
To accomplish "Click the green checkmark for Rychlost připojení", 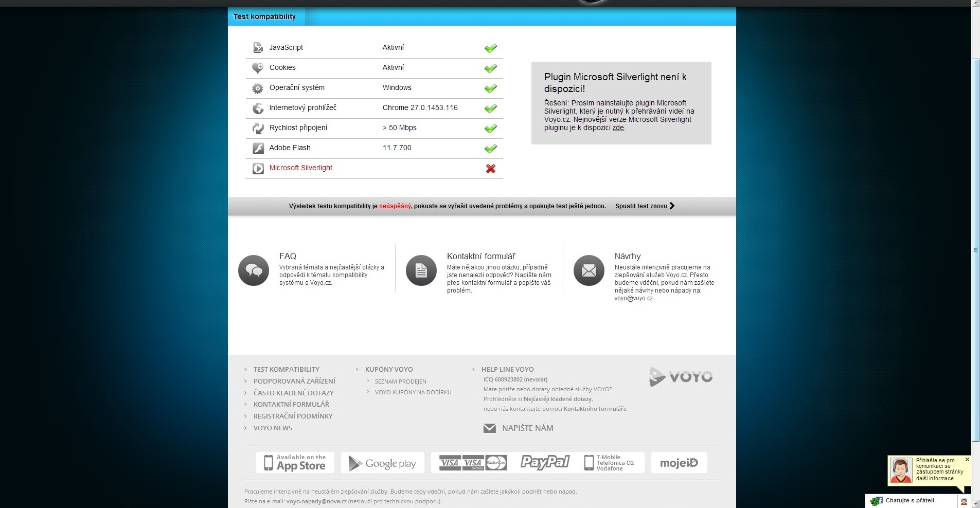I will tap(491, 128).
